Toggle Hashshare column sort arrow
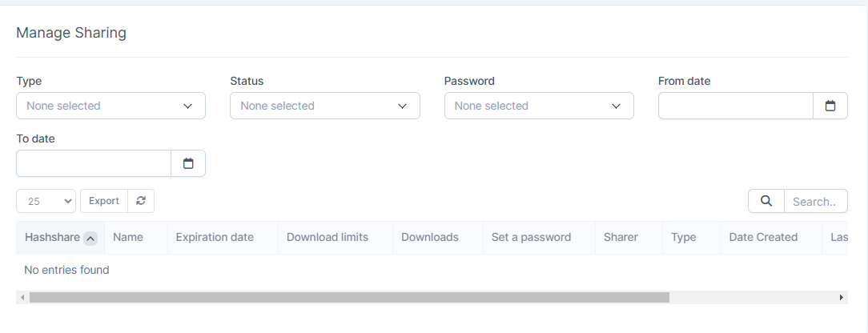This screenshot has width=868, height=333. point(90,238)
